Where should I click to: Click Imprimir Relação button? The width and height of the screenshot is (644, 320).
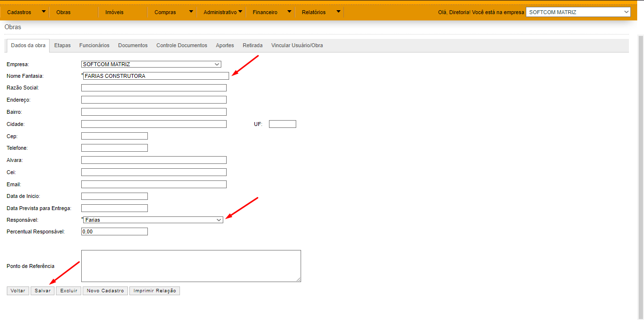coord(155,291)
